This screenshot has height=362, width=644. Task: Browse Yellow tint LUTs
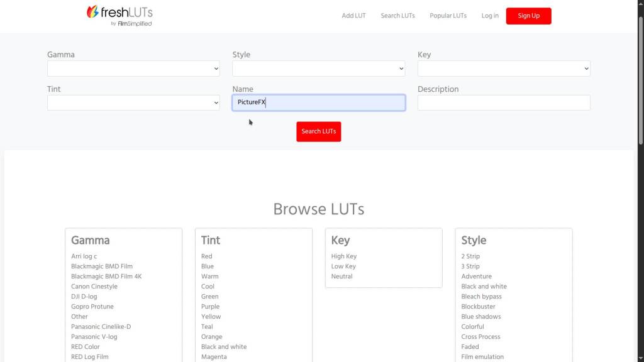click(211, 317)
